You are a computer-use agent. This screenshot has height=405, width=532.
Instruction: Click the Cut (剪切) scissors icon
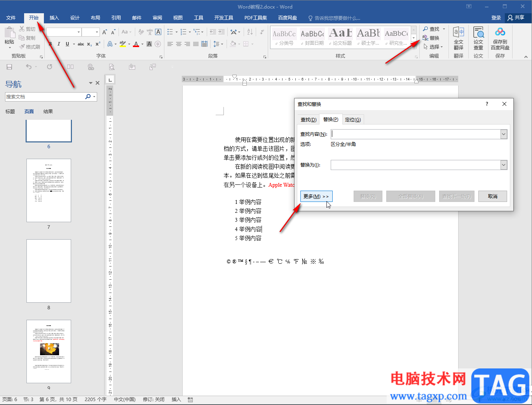tap(22, 29)
